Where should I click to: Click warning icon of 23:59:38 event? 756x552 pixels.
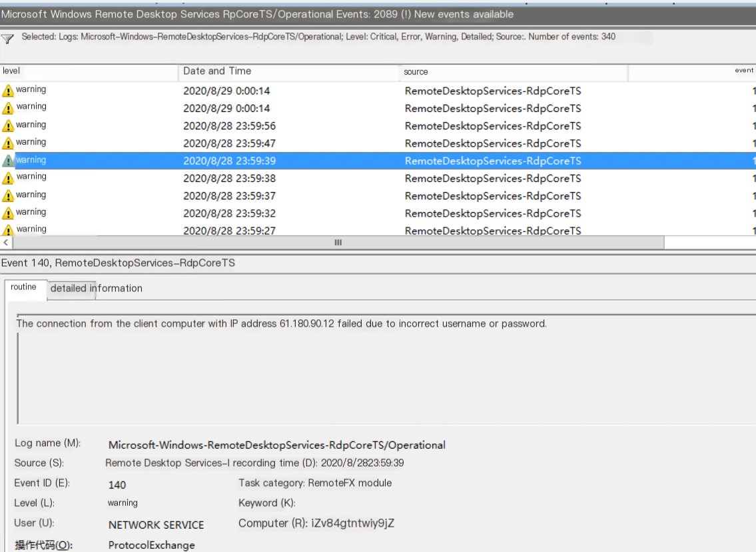[x=8, y=179]
